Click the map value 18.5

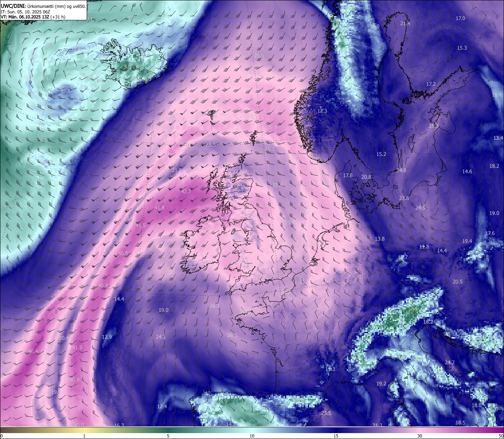(x=460, y=422)
